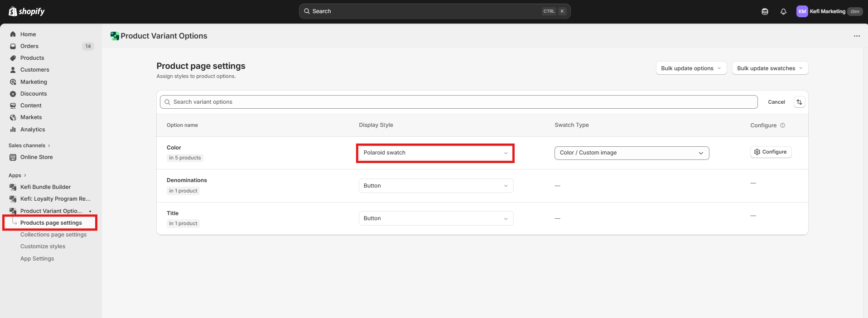Viewport: 868px width, 318px height.
Task: Cancel the variant options search
Action: coord(776,102)
